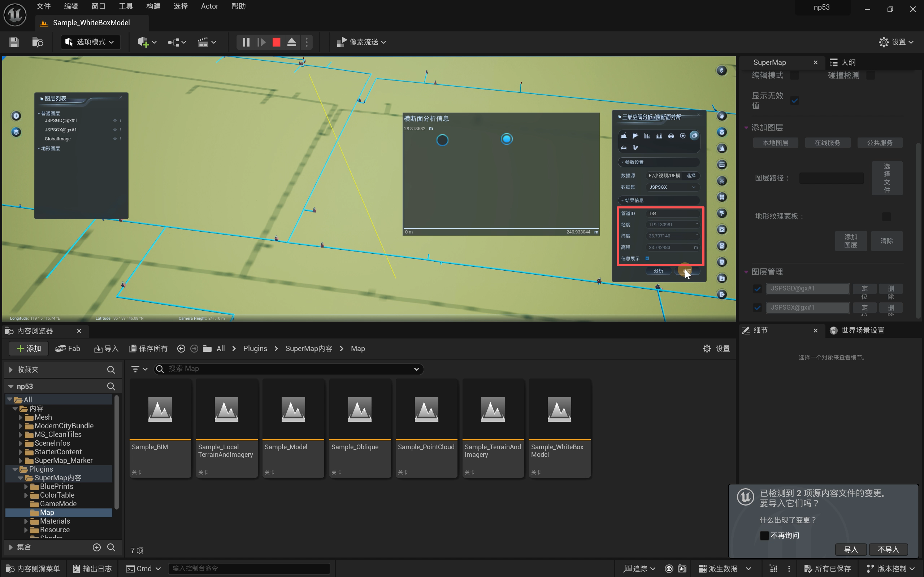Switch to the 世界场景设置 tab
This screenshot has height=577, width=924.
click(x=862, y=330)
